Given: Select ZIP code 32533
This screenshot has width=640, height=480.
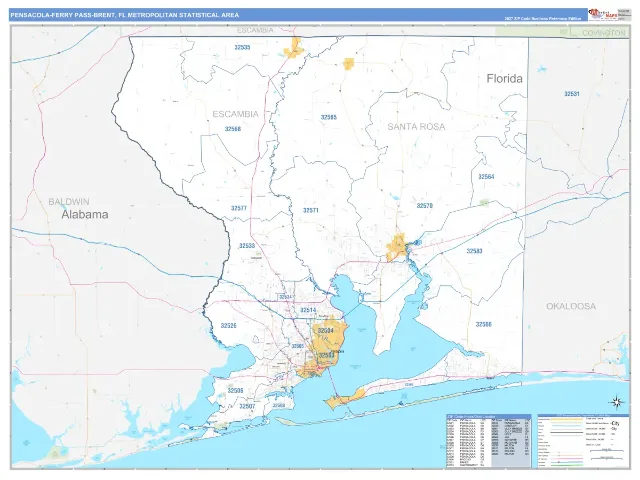Looking at the screenshot, I should pyautogui.click(x=247, y=246).
